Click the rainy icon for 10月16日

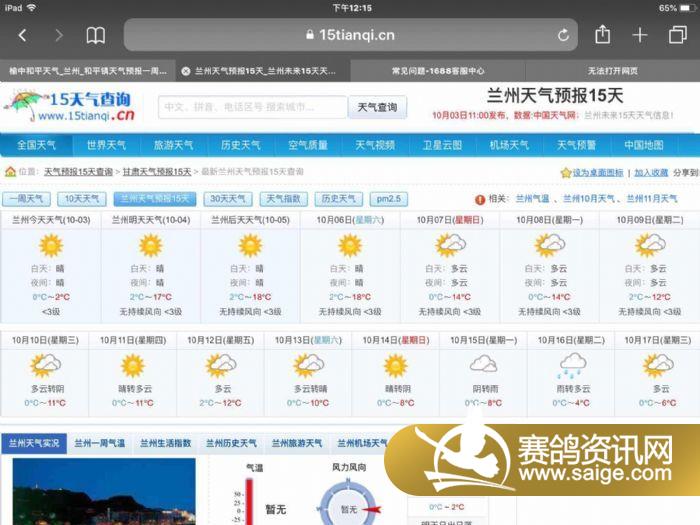coord(572,365)
